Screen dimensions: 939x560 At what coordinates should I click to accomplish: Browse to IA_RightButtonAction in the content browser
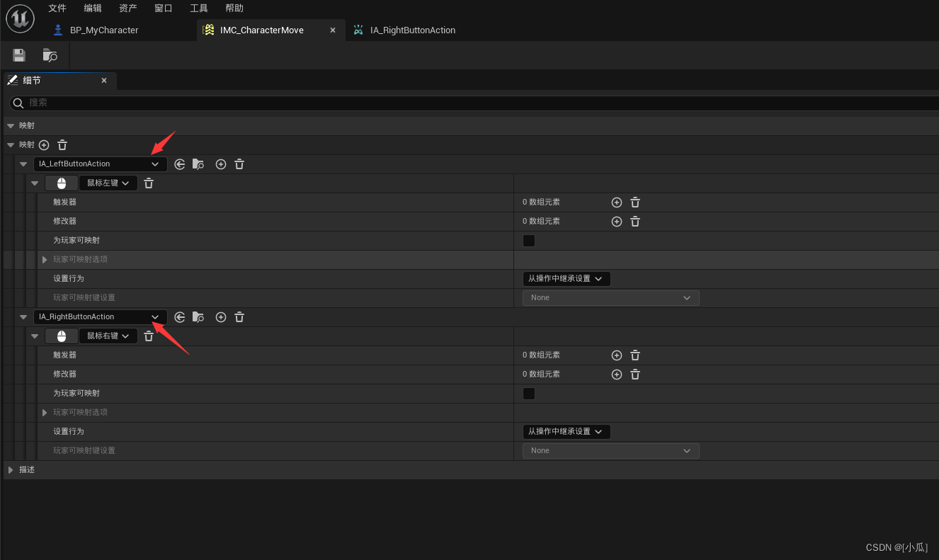coord(198,317)
